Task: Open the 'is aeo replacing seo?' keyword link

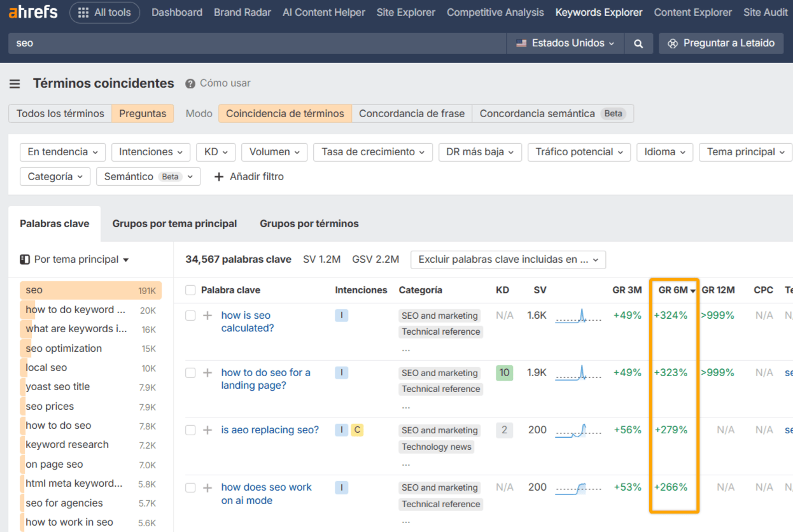Action: pos(270,430)
